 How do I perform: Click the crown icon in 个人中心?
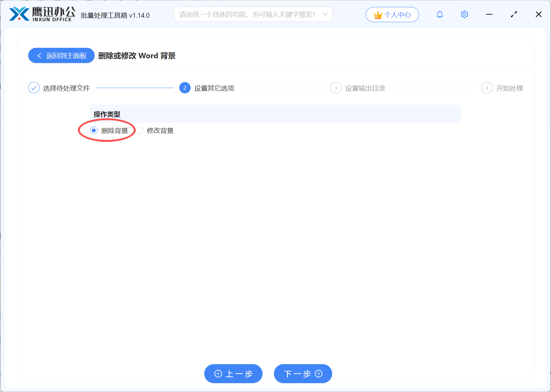click(378, 14)
